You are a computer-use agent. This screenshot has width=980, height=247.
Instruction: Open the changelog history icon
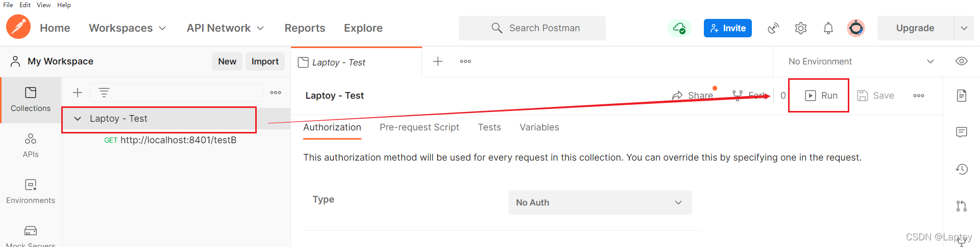[962, 169]
